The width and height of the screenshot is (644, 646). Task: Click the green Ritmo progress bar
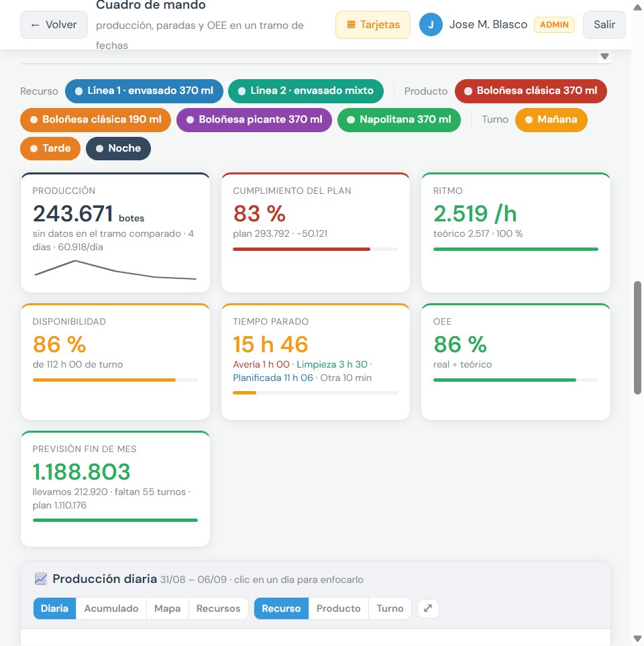515,250
